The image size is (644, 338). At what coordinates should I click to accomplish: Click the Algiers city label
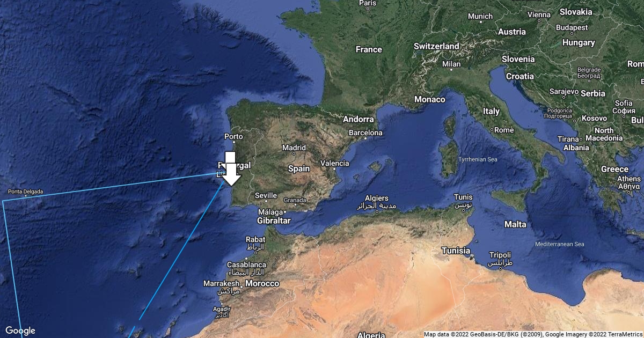tap(376, 198)
